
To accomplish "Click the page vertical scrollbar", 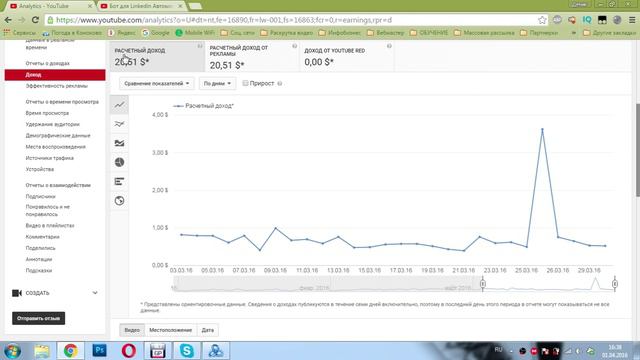I will tap(637, 150).
